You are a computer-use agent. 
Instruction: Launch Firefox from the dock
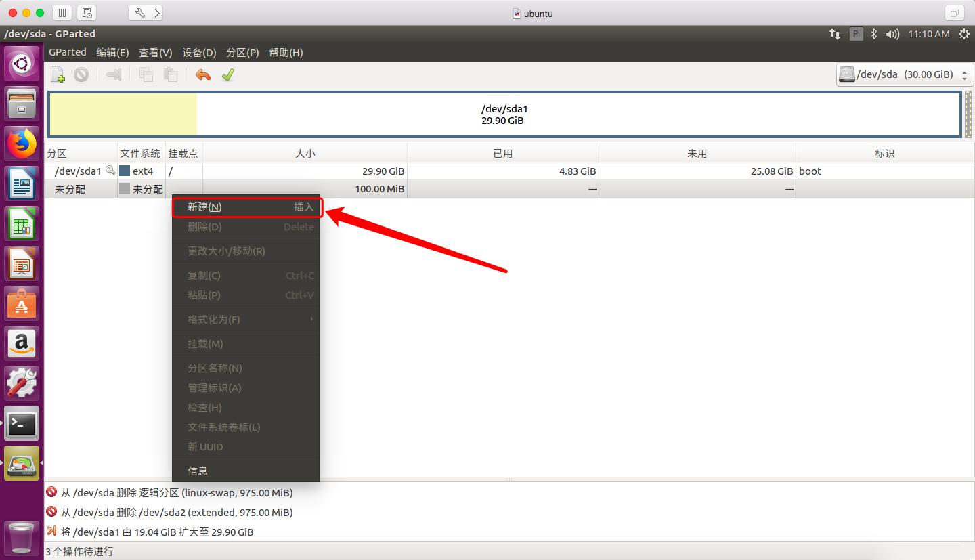(x=22, y=143)
